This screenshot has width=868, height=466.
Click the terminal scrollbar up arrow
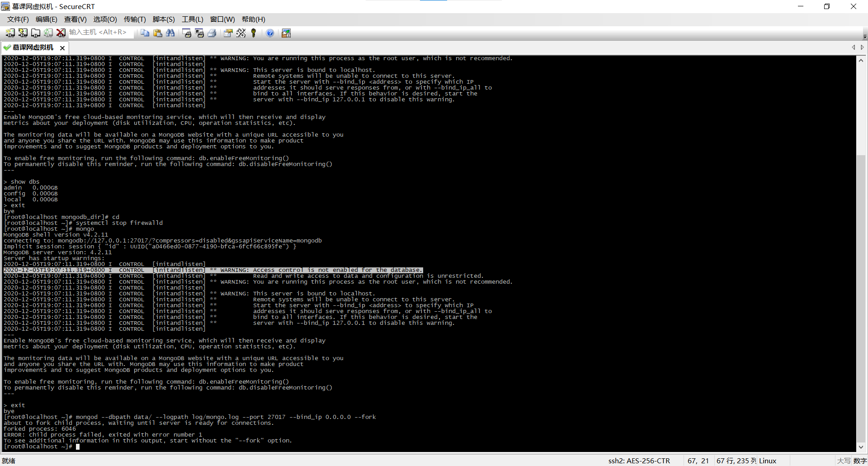point(861,60)
